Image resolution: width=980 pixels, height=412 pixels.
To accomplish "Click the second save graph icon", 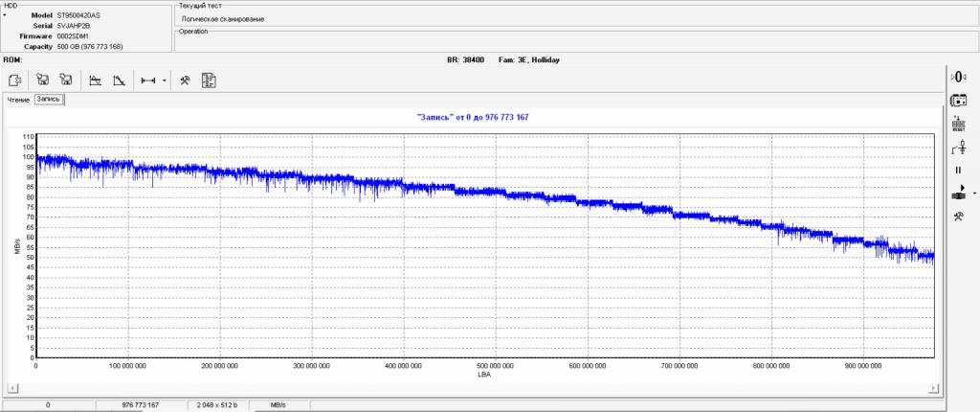I will 66,80.
